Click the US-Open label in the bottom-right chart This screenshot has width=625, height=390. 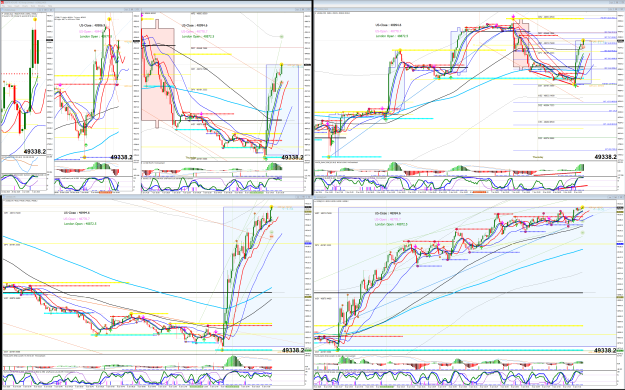(387, 219)
